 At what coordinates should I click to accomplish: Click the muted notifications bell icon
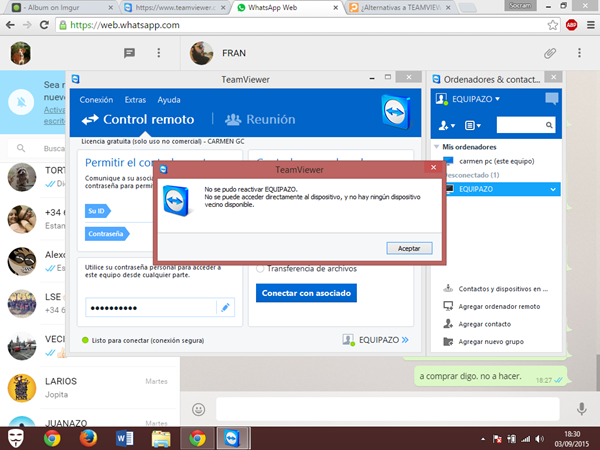(21, 102)
